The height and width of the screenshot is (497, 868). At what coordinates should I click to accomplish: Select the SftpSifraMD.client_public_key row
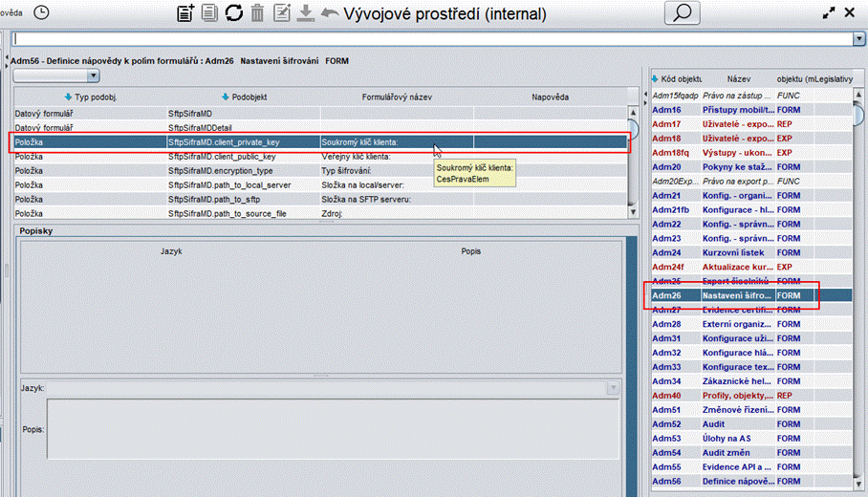(222, 156)
